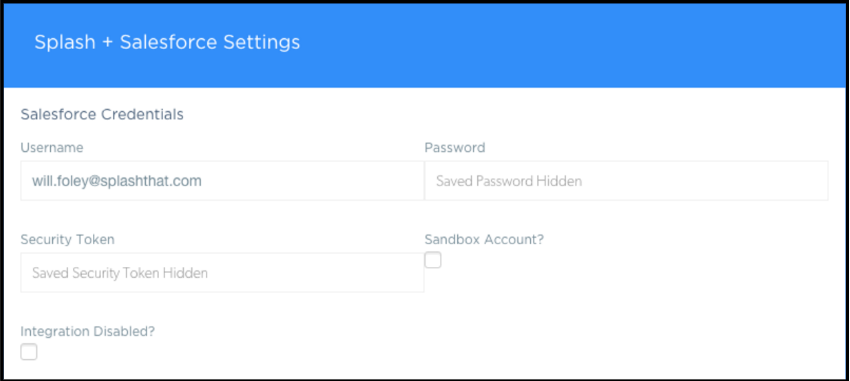Click the word Salesforce in blue header
Image resolution: width=850 pixels, height=381 pixels.
[170, 42]
